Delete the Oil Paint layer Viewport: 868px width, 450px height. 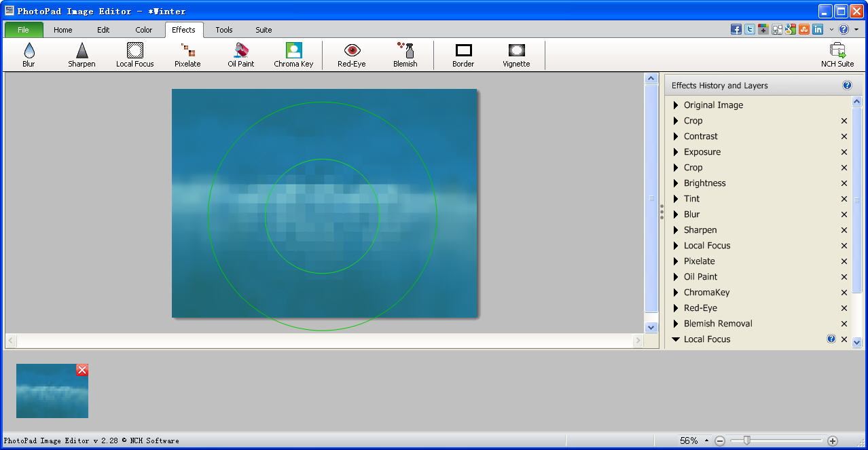pos(844,277)
